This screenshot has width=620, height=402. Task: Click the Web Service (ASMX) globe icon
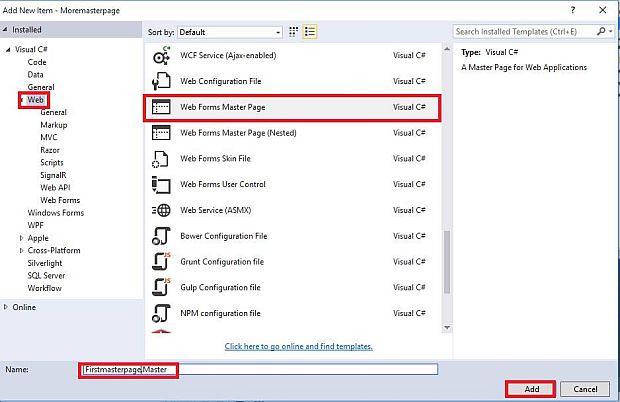point(161,210)
